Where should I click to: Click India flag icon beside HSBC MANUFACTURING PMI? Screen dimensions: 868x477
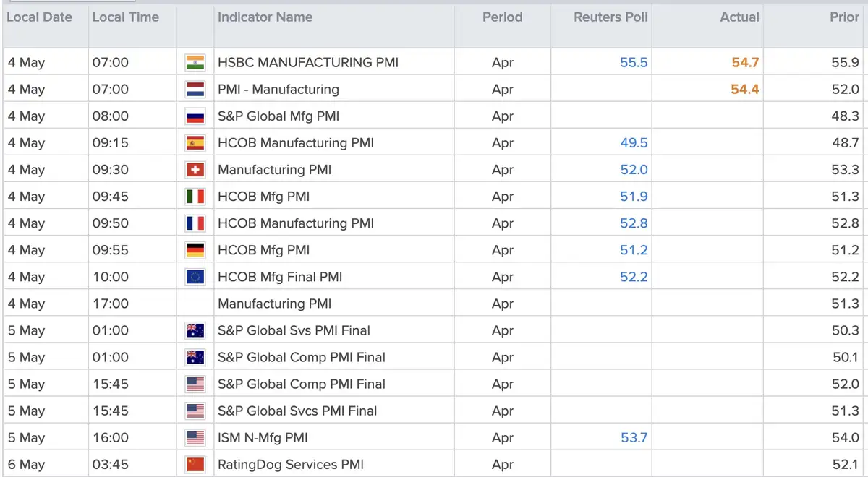(x=195, y=63)
